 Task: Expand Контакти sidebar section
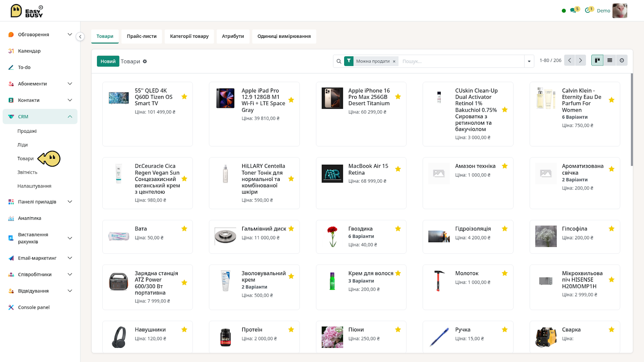coord(70,100)
